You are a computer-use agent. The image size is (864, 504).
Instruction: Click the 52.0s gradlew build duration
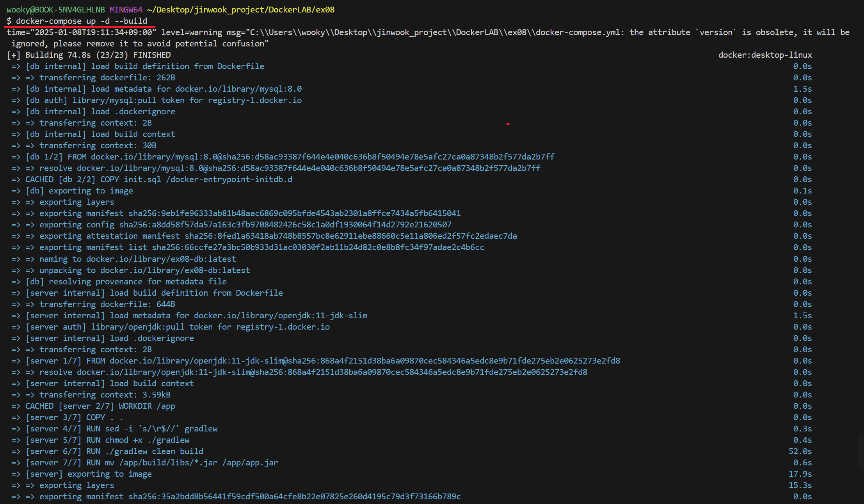tap(800, 451)
